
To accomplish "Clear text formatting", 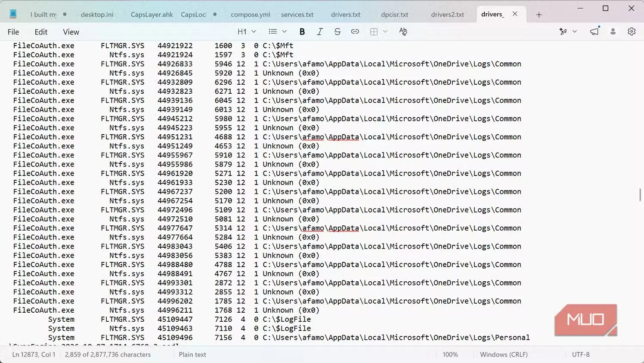I will click(403, 31).
